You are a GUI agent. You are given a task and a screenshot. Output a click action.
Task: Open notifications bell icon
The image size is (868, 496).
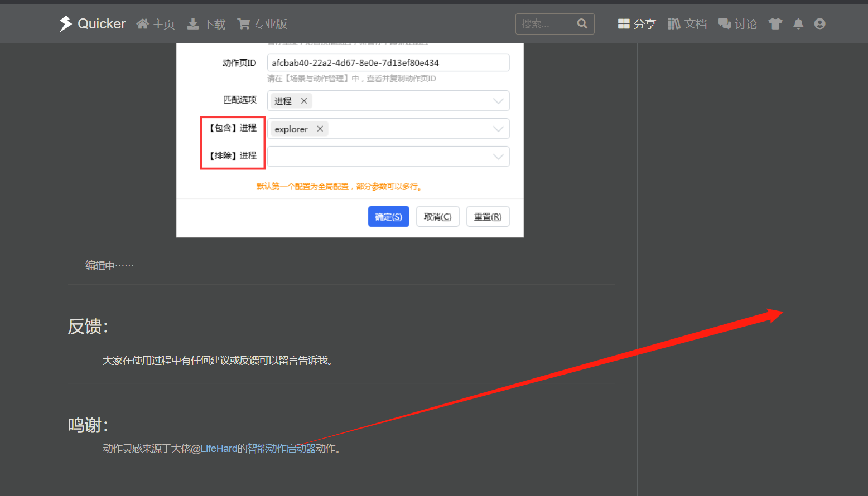(798, 23)
